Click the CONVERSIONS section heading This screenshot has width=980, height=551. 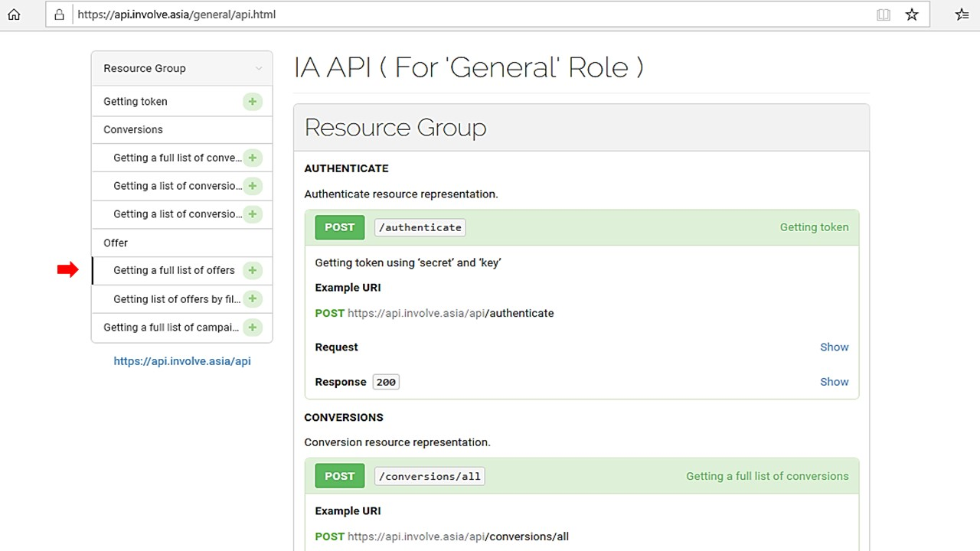[x=344, y=417]
